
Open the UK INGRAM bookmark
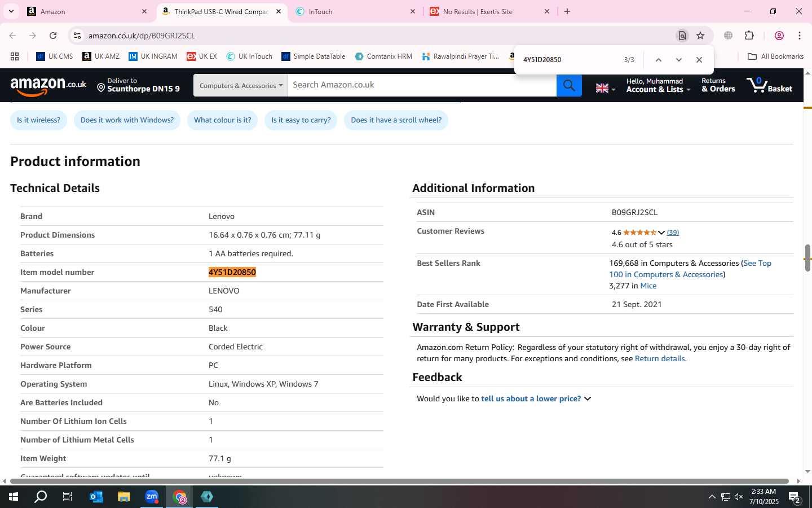coord(153,56)
